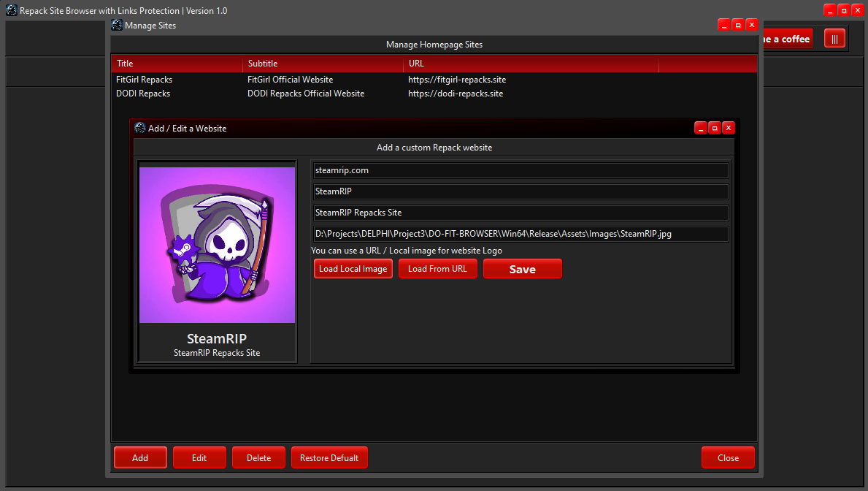
Task: Select the DODI Repacks row title
Action: [x=143, y=94]
